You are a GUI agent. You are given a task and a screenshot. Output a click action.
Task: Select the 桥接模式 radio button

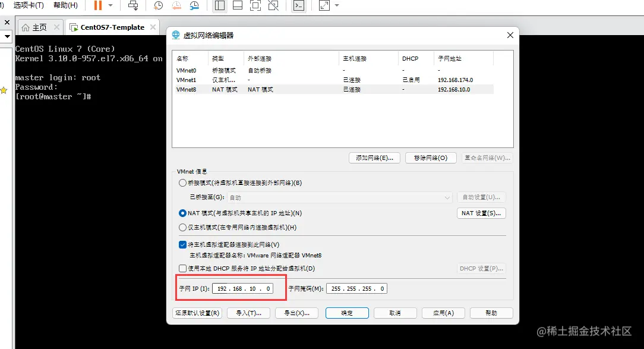[x=183, y=183]
